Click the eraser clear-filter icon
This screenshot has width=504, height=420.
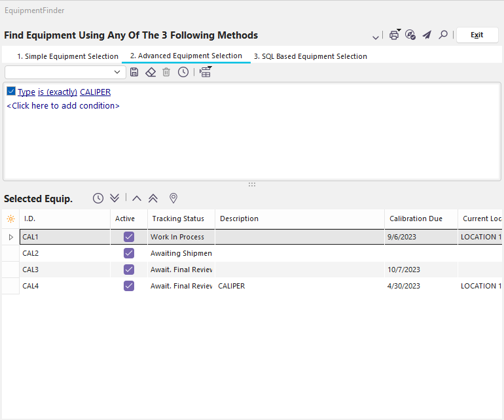click(x=151, y=72)
